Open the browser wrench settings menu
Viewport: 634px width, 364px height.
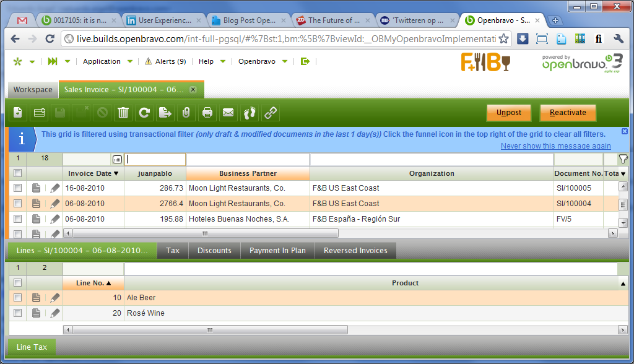point(619,39)
